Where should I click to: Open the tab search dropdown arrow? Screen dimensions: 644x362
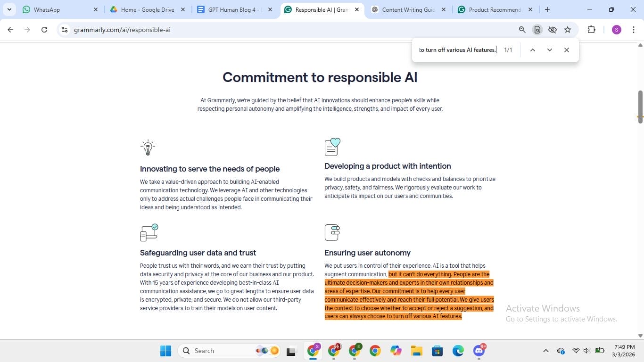(9, 9)
